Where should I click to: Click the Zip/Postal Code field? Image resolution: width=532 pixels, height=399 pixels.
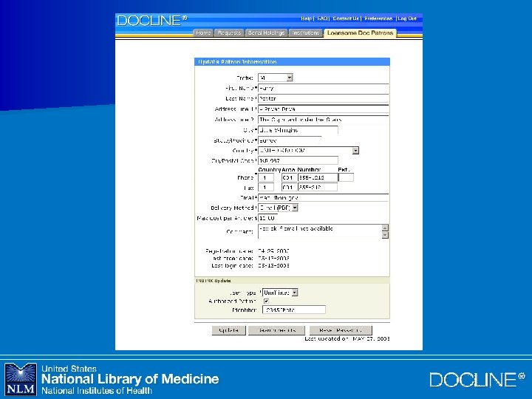[x=298, y=160]
